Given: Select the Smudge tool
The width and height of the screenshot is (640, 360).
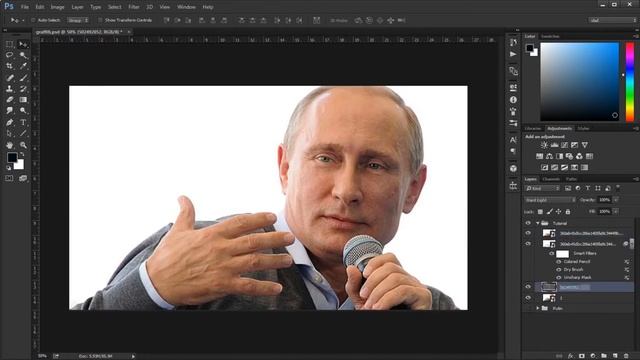Looking at the screenshot, I should pos(9,111).
